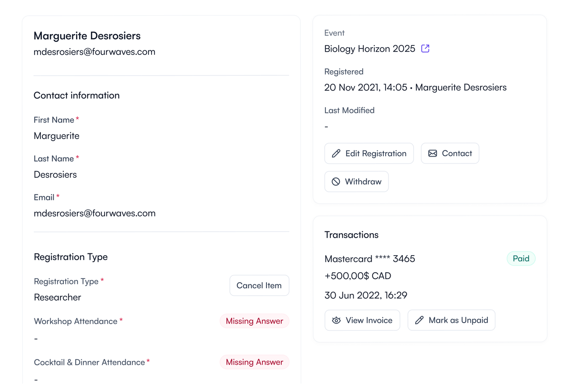576x392 pixels.
Task: Select the First Name value Marguerite
Action: 57,136
